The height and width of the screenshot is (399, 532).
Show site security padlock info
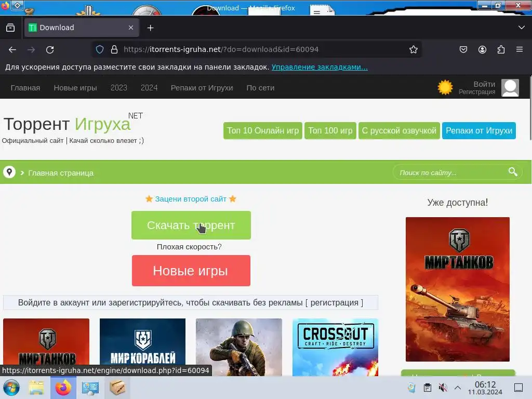114,49
